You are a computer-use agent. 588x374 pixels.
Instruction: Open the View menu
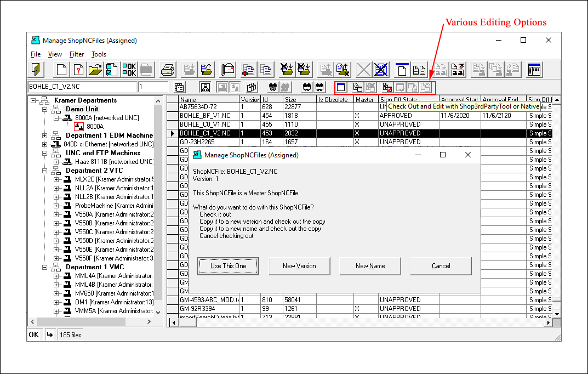(x=55, y=54)
